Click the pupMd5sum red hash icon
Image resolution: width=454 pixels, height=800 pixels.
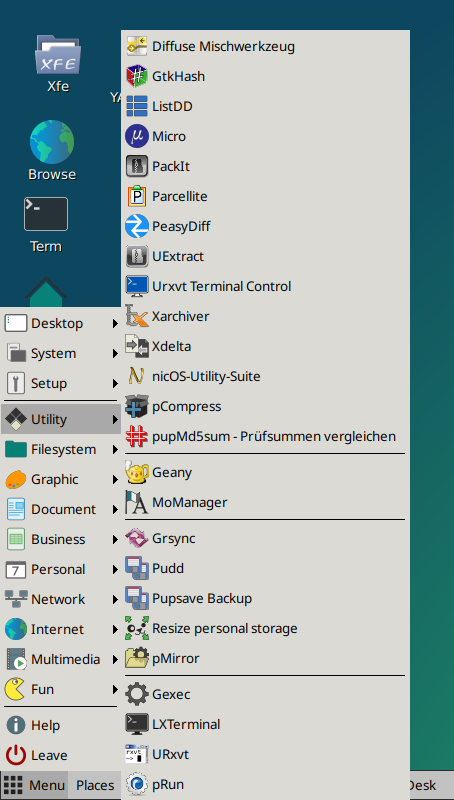(137, 436)
